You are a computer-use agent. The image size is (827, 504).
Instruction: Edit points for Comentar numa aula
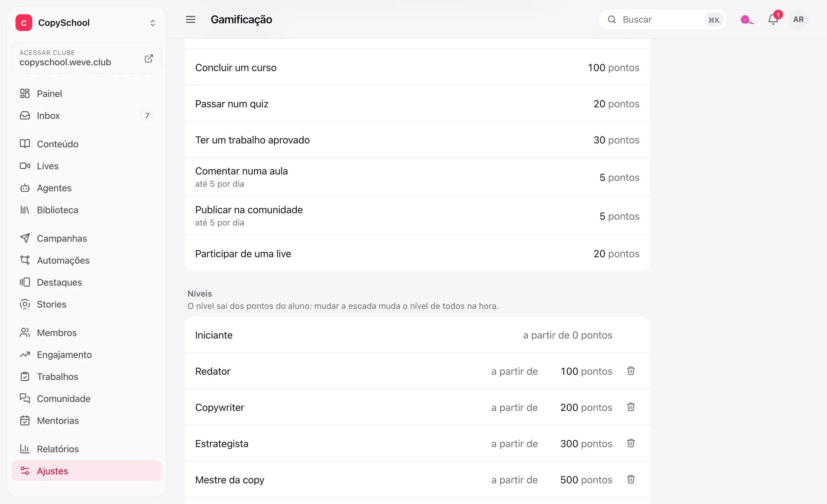tap(602, 177)
